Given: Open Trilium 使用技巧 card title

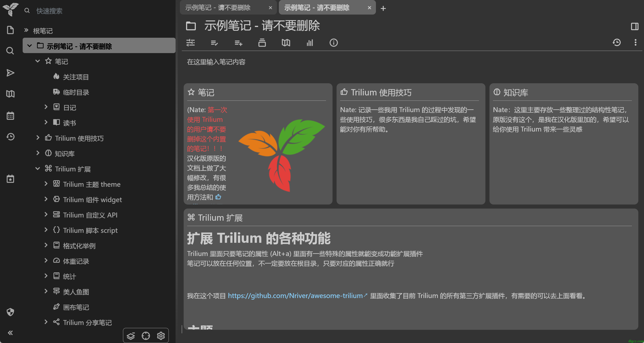Looking at the screenshot, I should [381, 93].
